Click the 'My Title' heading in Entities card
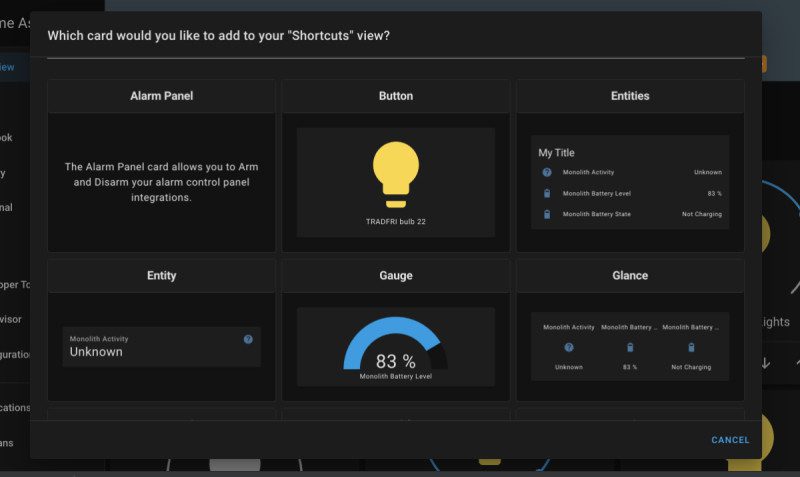The image size is (800, 477). 556,153
